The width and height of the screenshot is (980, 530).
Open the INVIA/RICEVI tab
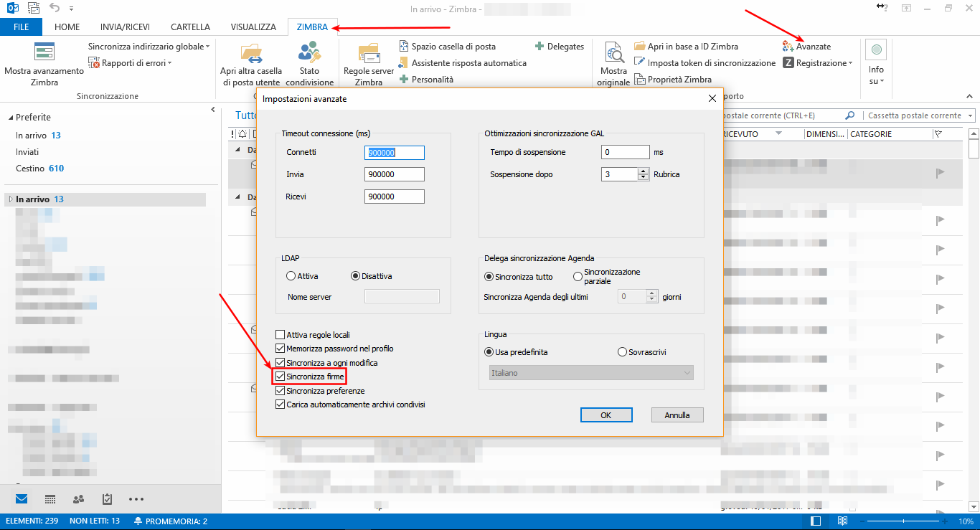coord(125,27)
